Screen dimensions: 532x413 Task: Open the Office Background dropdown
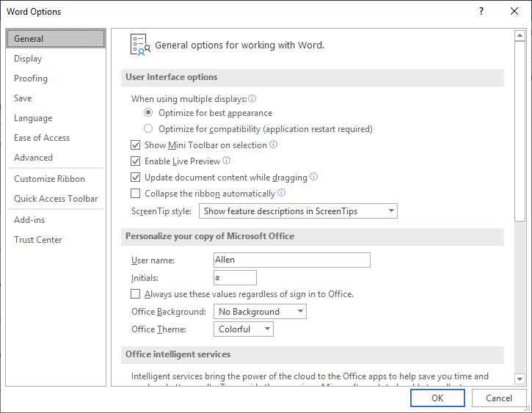(260, 311)
